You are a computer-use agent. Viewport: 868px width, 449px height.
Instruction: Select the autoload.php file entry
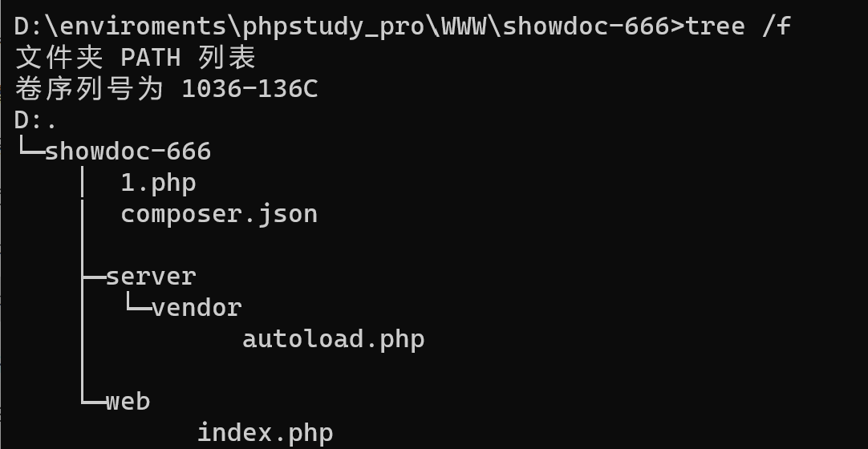coord(333,339)
